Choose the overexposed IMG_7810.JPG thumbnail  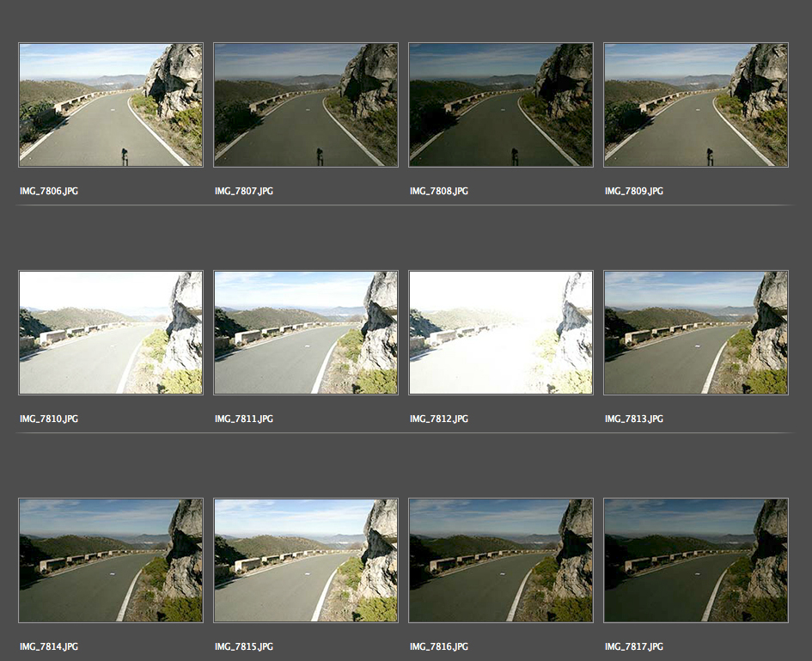click(111, 333)
